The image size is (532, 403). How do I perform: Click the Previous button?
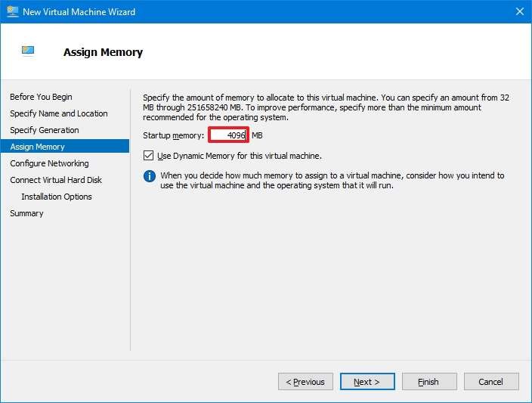(305, 382)
